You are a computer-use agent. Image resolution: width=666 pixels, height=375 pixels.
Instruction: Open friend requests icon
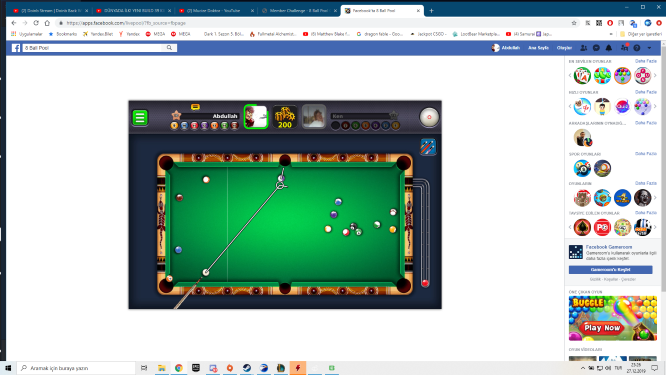(584, 48)
